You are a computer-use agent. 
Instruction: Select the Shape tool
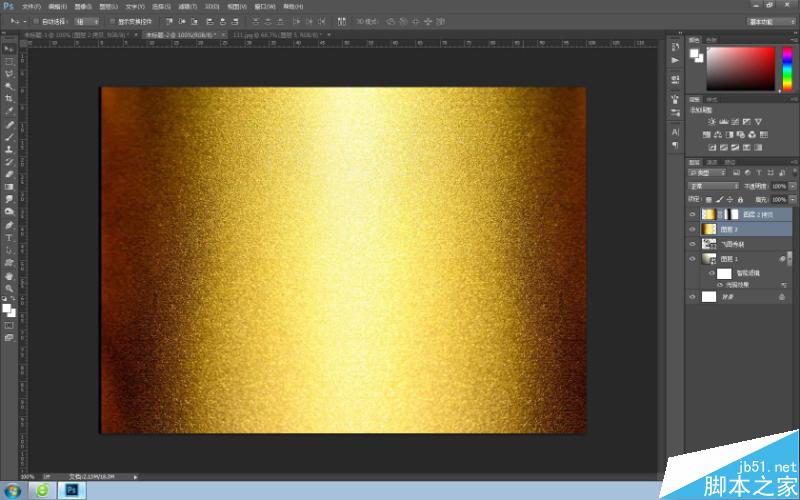[x=9, y=263]
